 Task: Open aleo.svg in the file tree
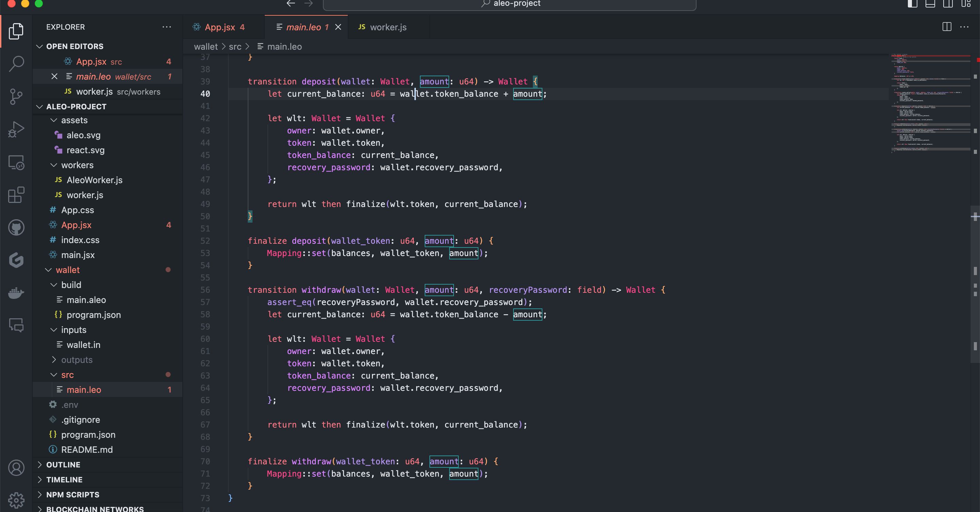108,135
